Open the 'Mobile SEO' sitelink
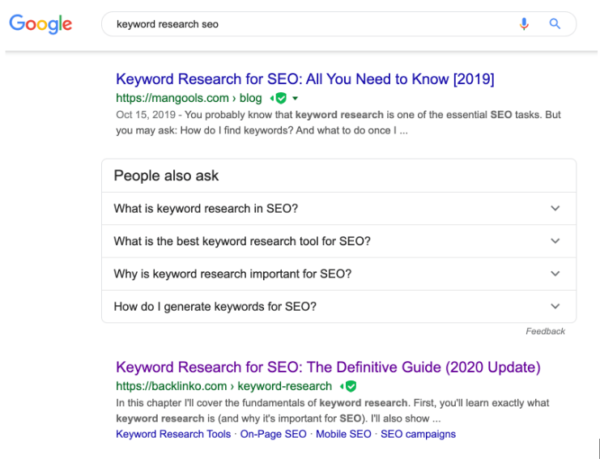600x463 pixels. [x=343, y=434]
